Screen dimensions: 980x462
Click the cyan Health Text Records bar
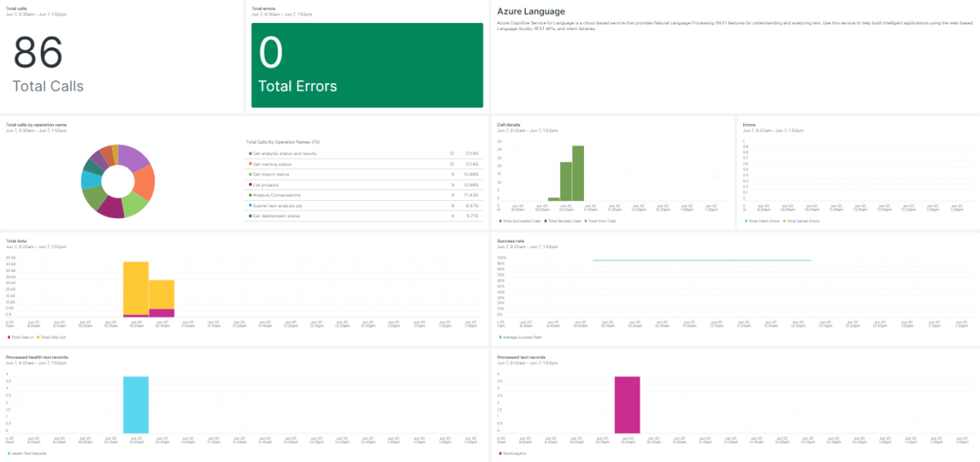[x=136, y=405]
